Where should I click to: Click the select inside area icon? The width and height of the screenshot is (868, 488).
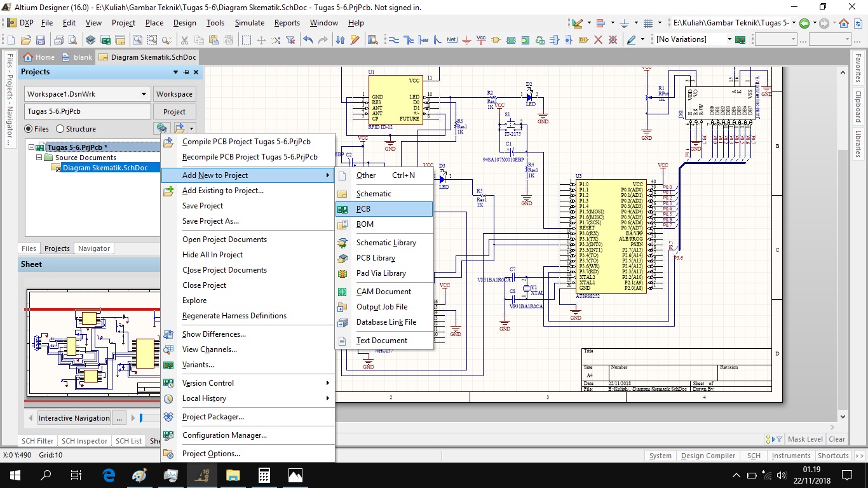(x=246, y=39)
